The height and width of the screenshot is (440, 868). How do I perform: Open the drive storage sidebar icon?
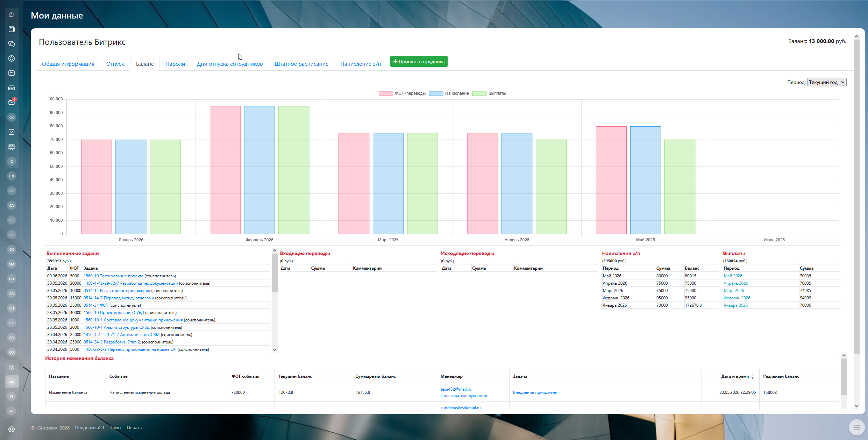12,88
